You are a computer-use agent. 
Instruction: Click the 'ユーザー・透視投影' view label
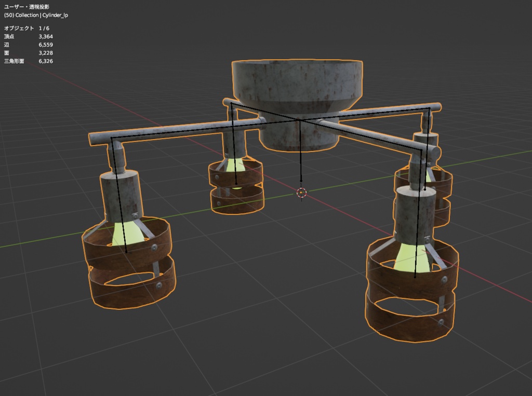(26, 7)
